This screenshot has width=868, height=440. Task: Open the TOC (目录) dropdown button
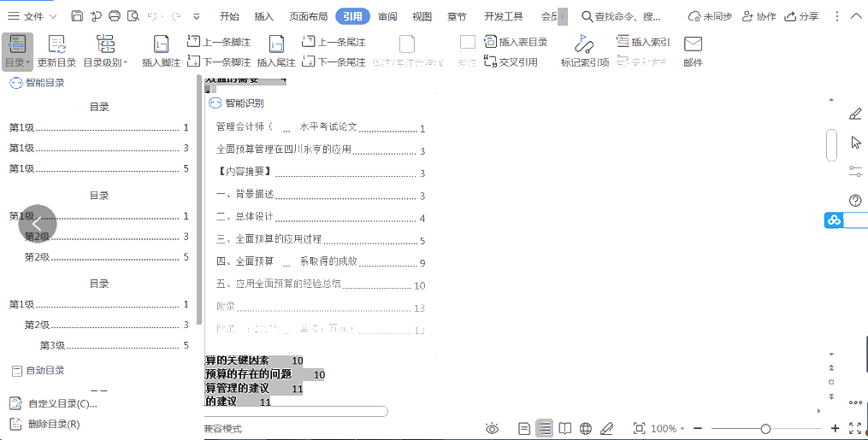pos(18,51)
